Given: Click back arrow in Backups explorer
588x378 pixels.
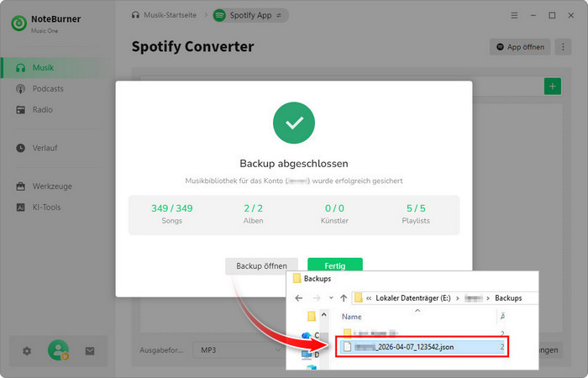Looking at the screenshot, I should [x=298, y=298].
